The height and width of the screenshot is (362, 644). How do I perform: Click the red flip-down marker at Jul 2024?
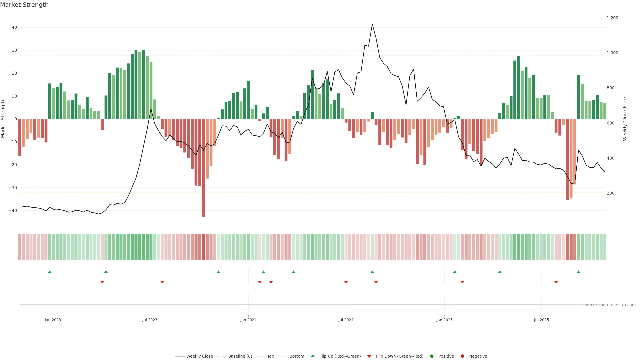click(x=346, y=282)
